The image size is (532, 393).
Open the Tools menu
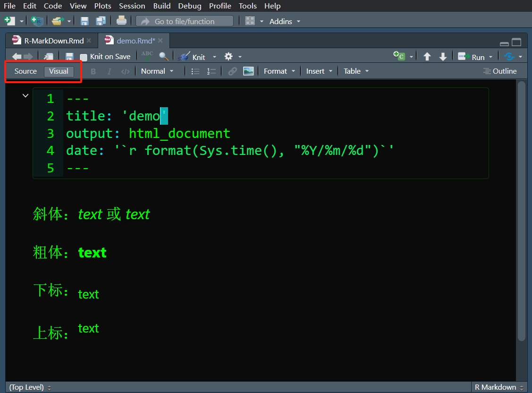pos(248,6)
